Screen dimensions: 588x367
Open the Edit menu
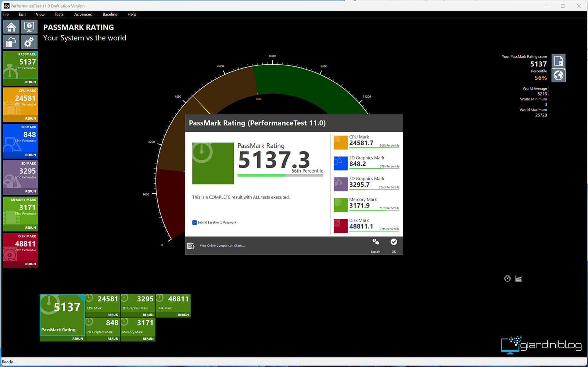(22, 14)
